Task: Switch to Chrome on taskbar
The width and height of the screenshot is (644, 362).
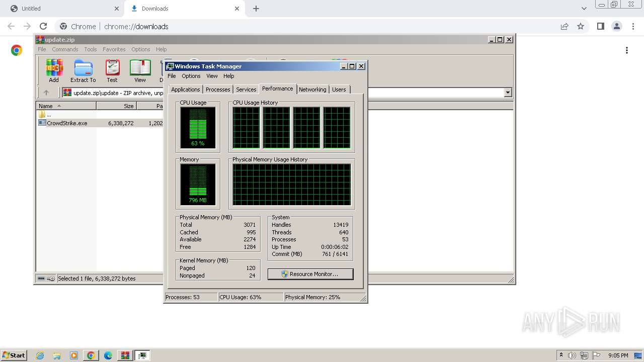Action: coord(91,355)
